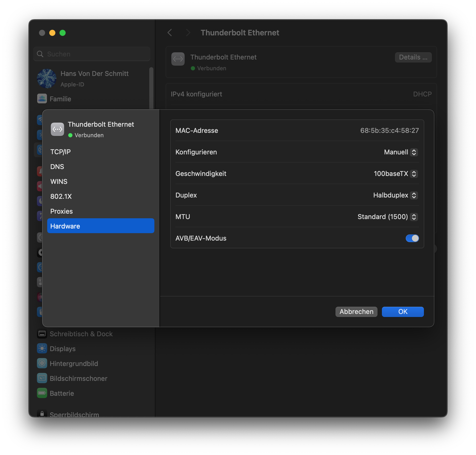Open the MTU dropdown showing Standard (1500)
Image resolution: width=476 pixels, height=455 pixels.
pyautogui.click(x=388, y=217)
